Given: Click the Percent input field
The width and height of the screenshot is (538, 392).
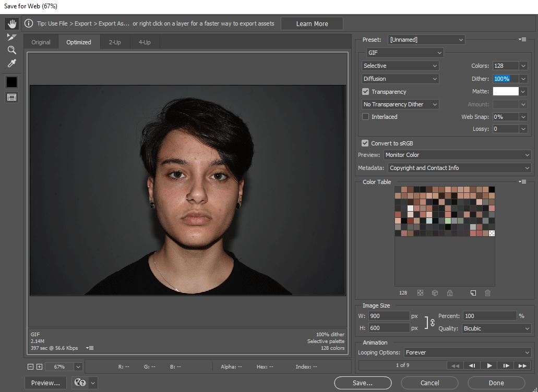Looking at the screenshot, I should click(x=489, y=316).
